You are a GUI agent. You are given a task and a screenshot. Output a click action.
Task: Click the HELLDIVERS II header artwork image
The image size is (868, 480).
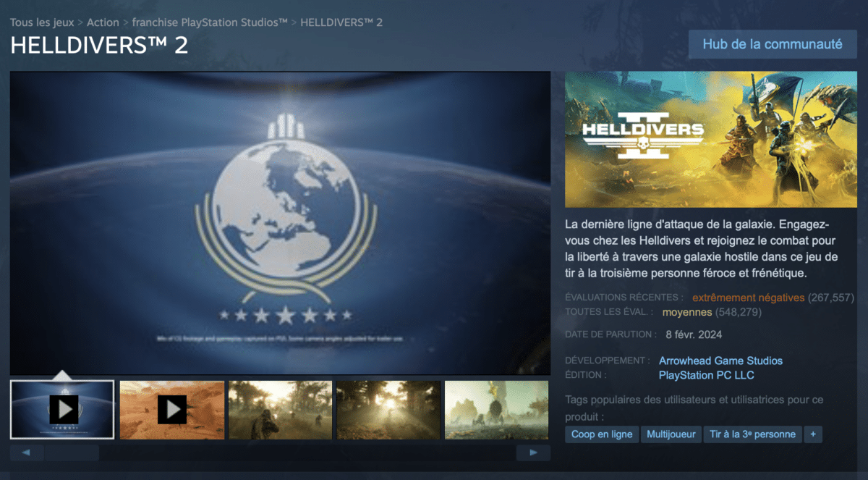pyautogui.click(x=711, y=139)
